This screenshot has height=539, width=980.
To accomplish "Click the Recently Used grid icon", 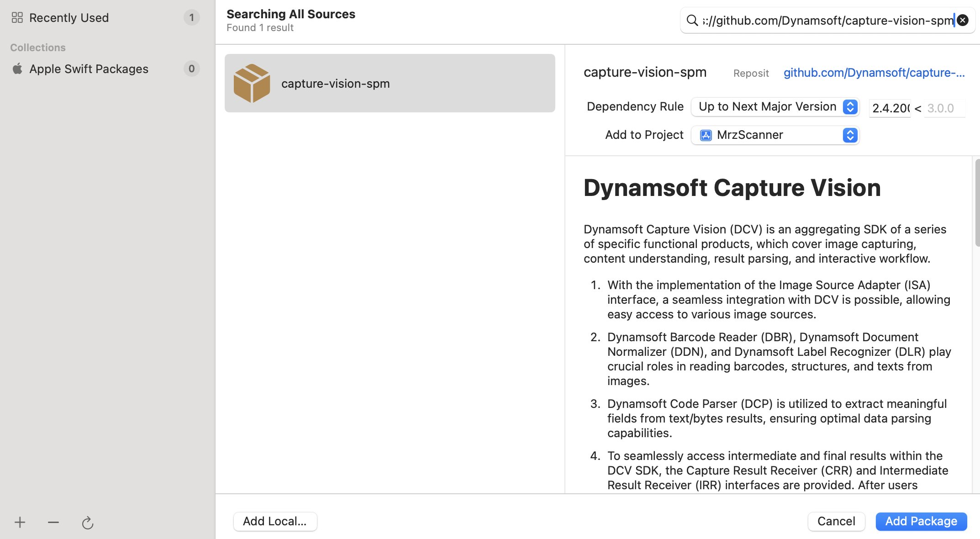I will pos(17,18).
